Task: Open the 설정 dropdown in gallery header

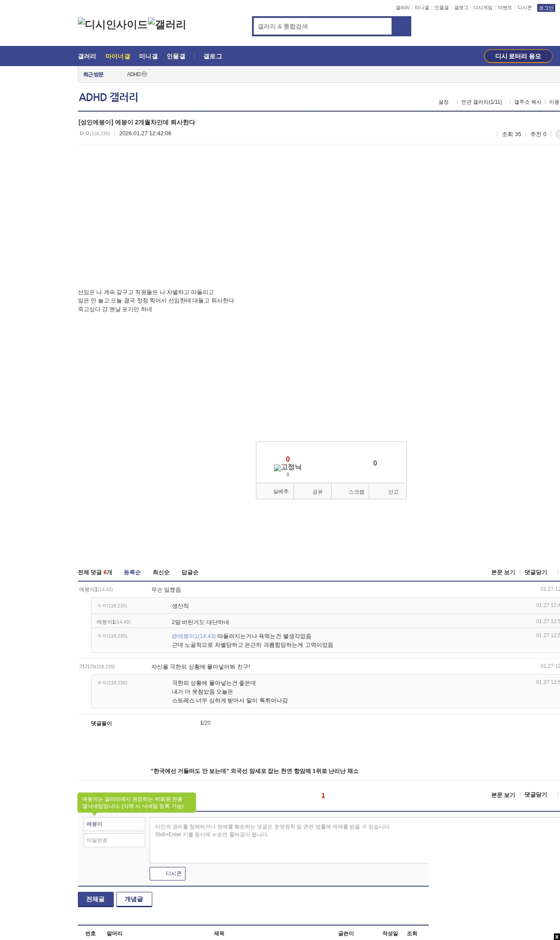Action: tap(444, 102)
